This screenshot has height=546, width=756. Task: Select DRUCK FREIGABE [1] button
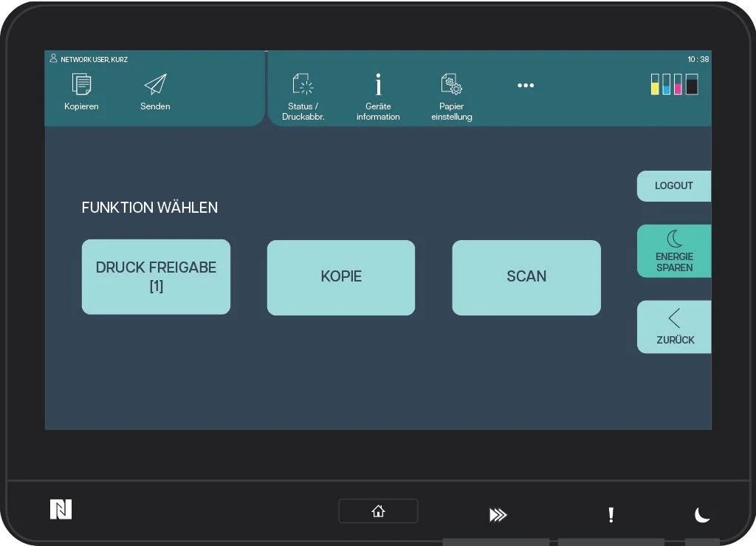[x=156, y=277]
